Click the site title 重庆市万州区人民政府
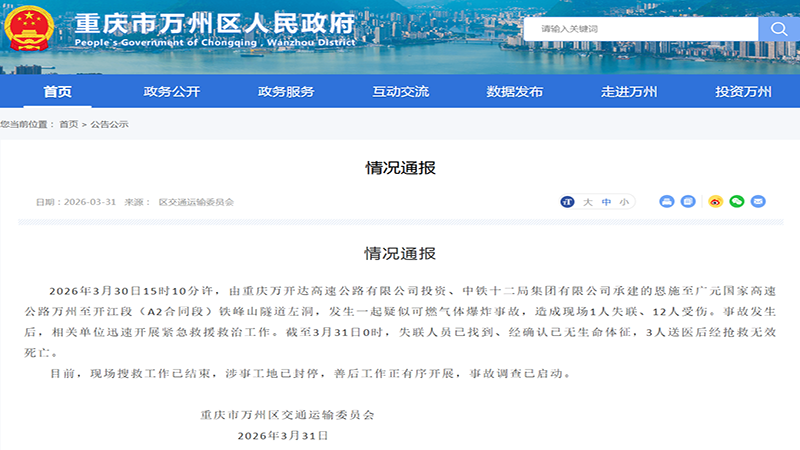Screen dimensions: 800x450 coord(214,23)
